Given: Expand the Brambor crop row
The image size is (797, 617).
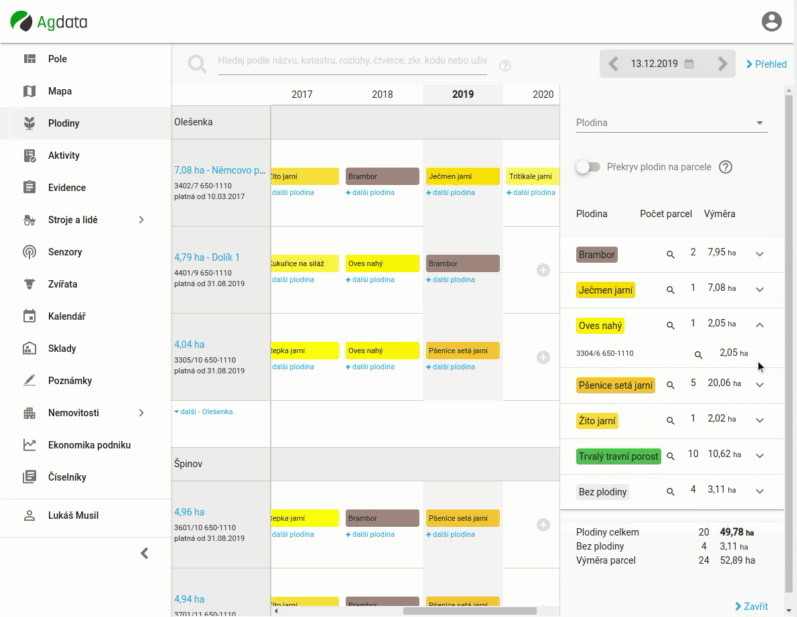Looking at the screenshot, I should 759,254.
